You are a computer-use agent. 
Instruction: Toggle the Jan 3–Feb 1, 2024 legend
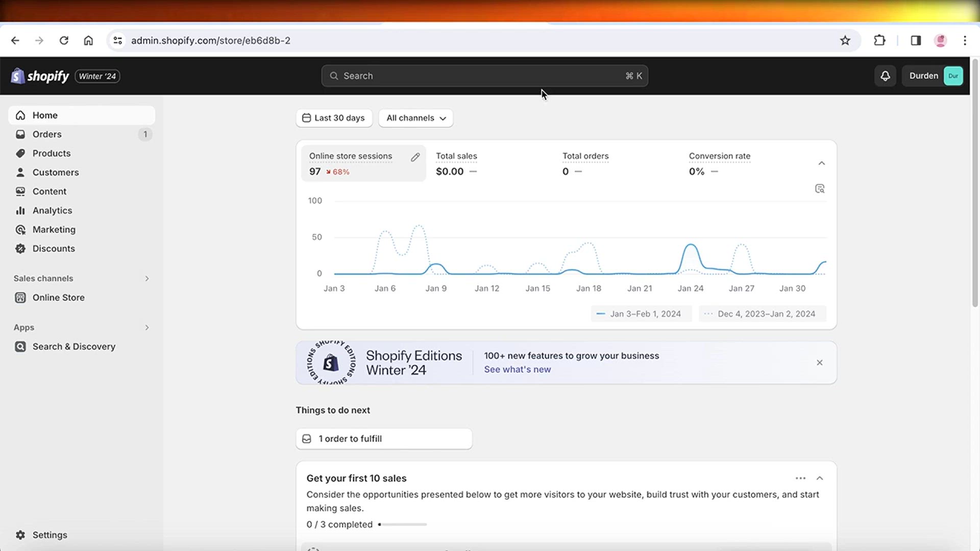(x=641, y=314)
